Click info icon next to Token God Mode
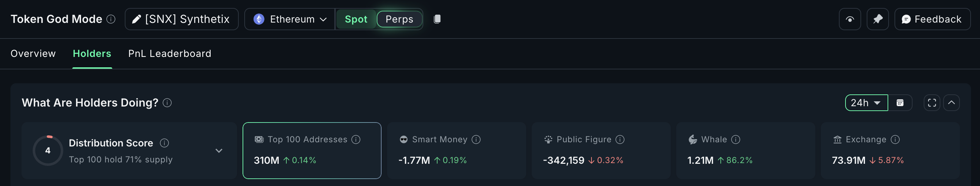The height and width of the screenshot is (186, 980). 111,19
